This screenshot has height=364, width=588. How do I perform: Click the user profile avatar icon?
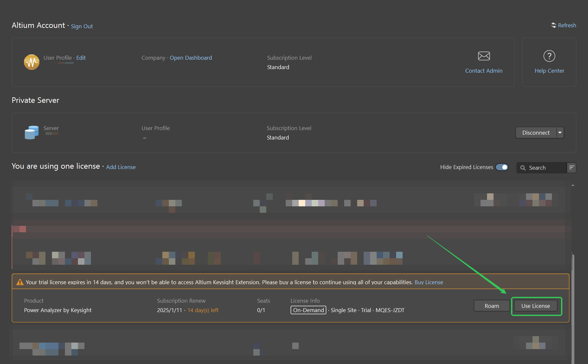coord(32,62)
